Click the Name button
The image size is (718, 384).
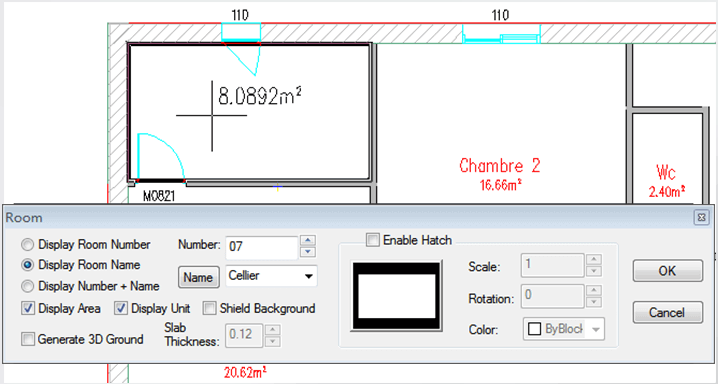tap(198, 277)
